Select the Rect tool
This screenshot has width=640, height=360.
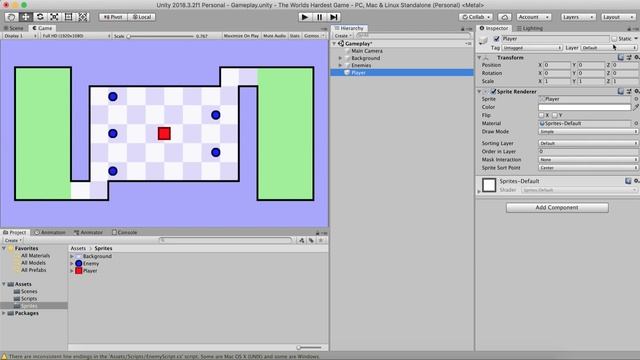tap(69, 17)
